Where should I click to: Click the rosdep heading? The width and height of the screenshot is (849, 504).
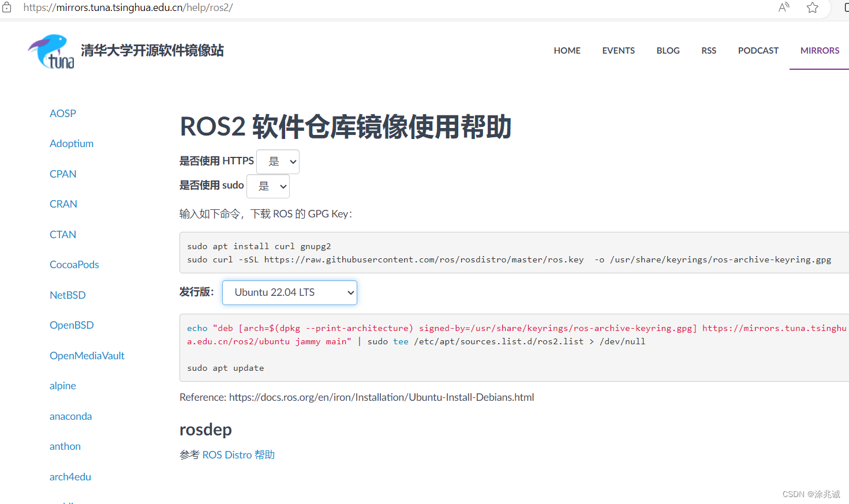(205, 430)
